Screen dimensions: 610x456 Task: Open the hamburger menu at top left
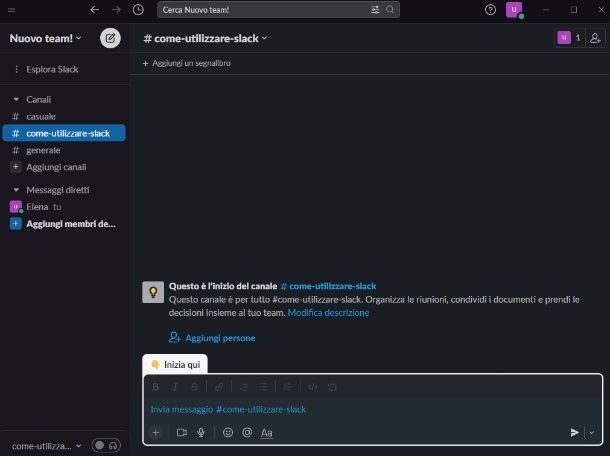point(12,10)
